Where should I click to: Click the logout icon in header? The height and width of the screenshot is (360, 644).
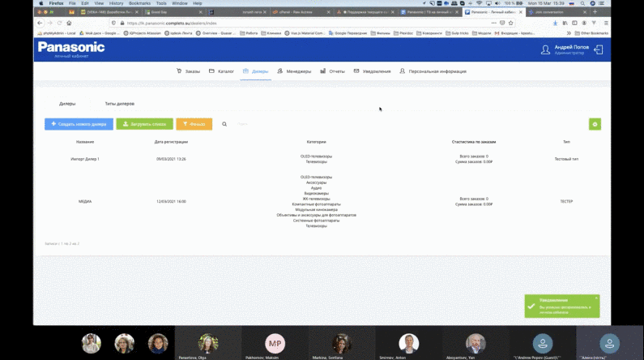(599, 49)
